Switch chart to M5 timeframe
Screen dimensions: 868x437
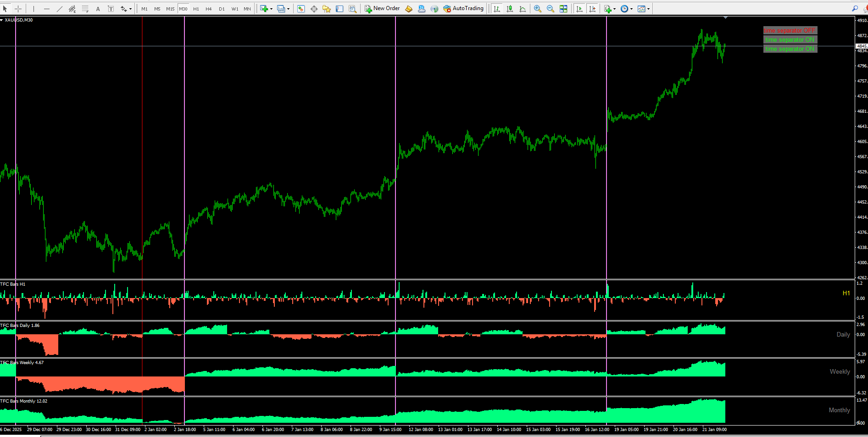(x=157, y=9)
